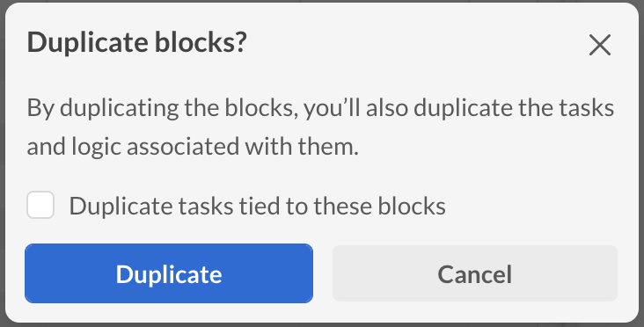644x327 pixels.
Task: Hit the cross icon at dialog corner
Action: (x=600, y=45)
